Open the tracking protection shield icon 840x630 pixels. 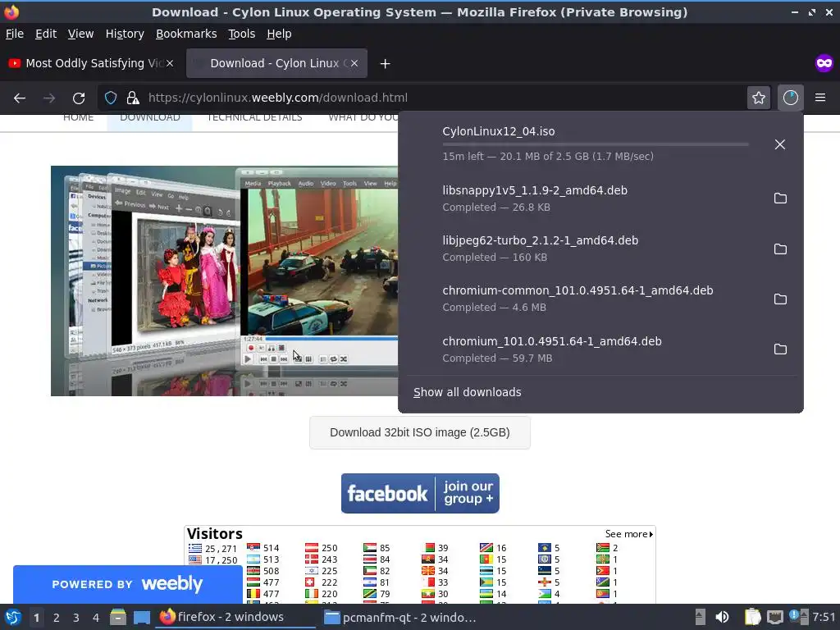pos(111,98)
